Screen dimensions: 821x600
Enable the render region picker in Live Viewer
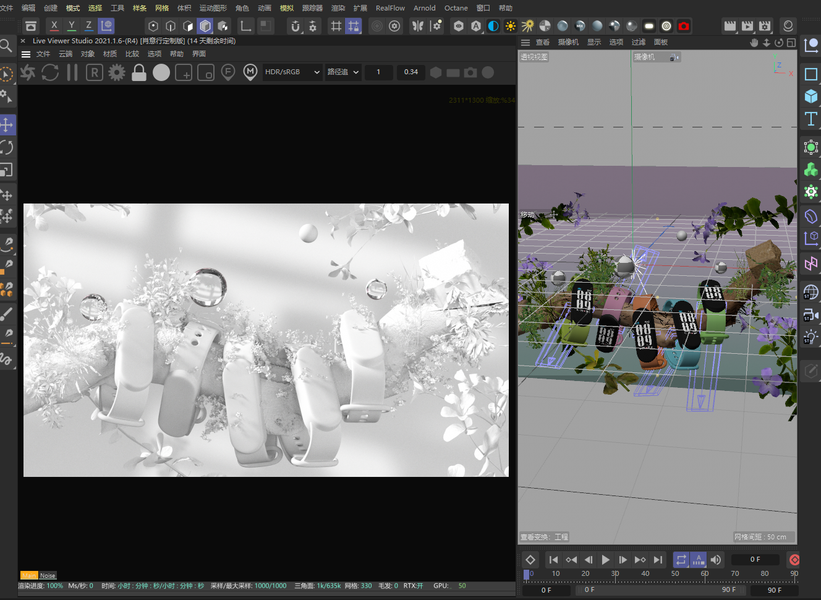tap(183, 73)
